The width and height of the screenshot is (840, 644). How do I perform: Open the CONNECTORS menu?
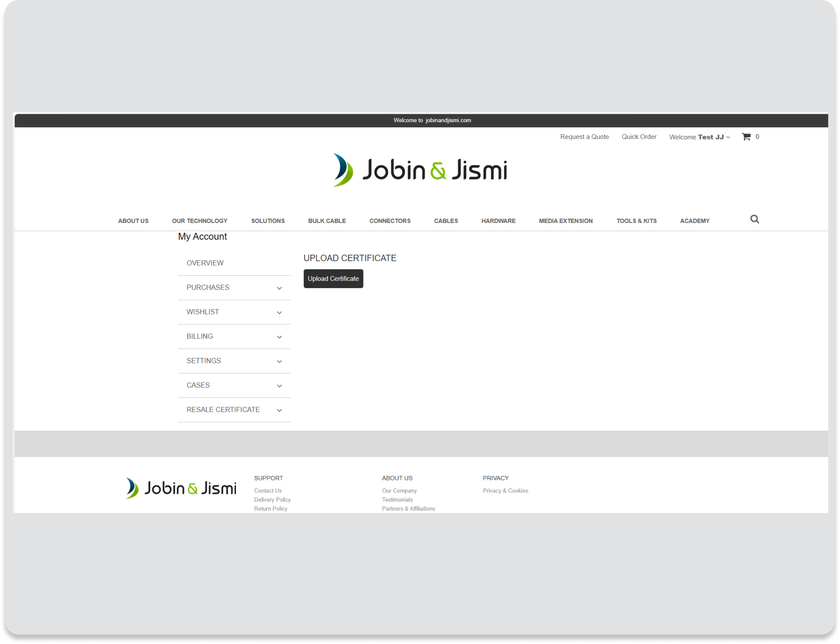coord(390,221)
